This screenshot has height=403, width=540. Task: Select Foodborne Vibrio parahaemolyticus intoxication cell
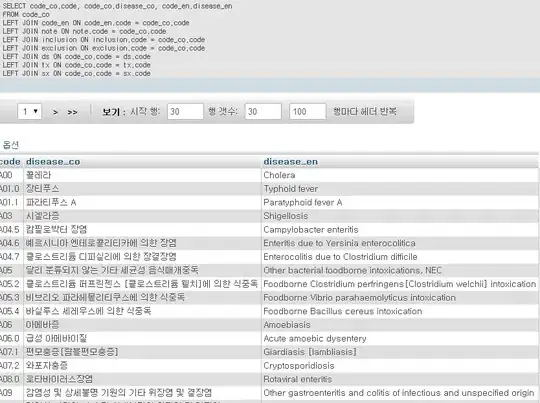point(400,298)
